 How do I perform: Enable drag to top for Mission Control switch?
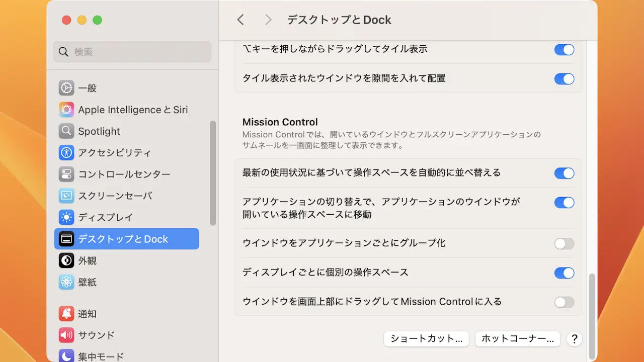pyautogui.click(x=564, y=302)
